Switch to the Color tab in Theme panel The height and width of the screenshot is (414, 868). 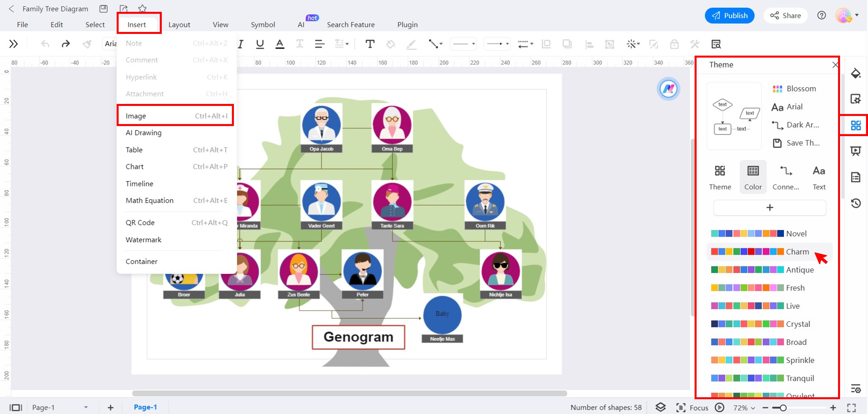coord(753,177)
